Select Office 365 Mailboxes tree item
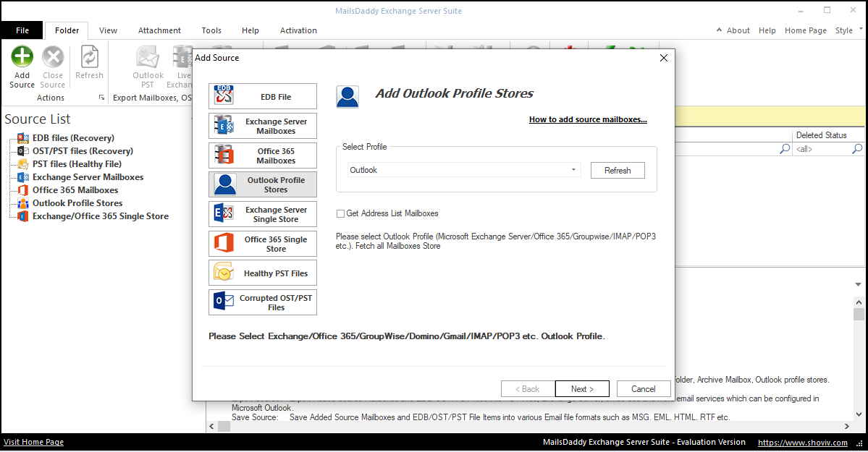 (x=75, y=189)
